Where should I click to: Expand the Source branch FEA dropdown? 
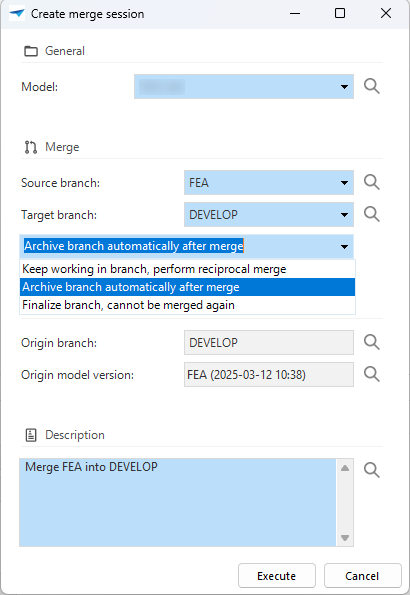tap(269, 183)
